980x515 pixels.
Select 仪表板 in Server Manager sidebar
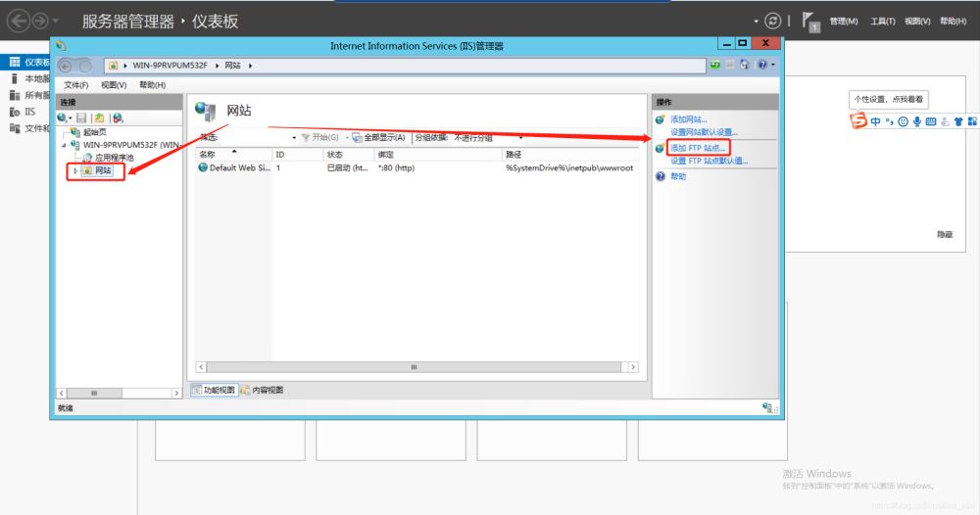pos(25,62)
